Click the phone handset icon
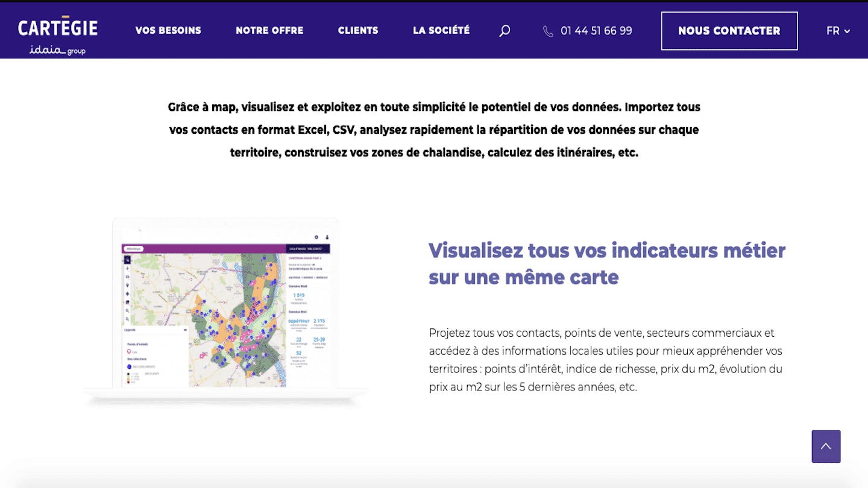Screen dimensions: 868x488 pos(548,31)
